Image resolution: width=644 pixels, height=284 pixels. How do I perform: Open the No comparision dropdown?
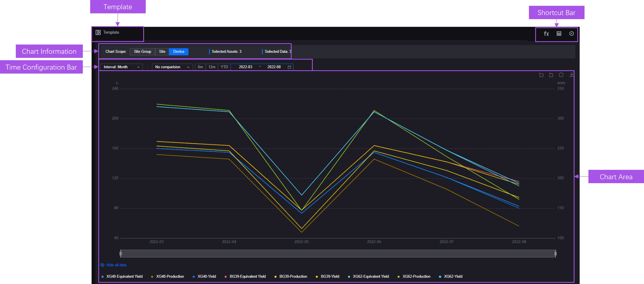[x=172, y=67]
